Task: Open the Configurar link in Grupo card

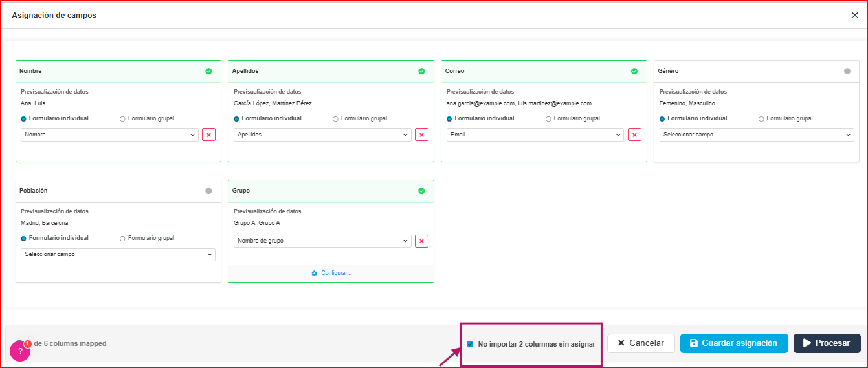Action: 331,273
